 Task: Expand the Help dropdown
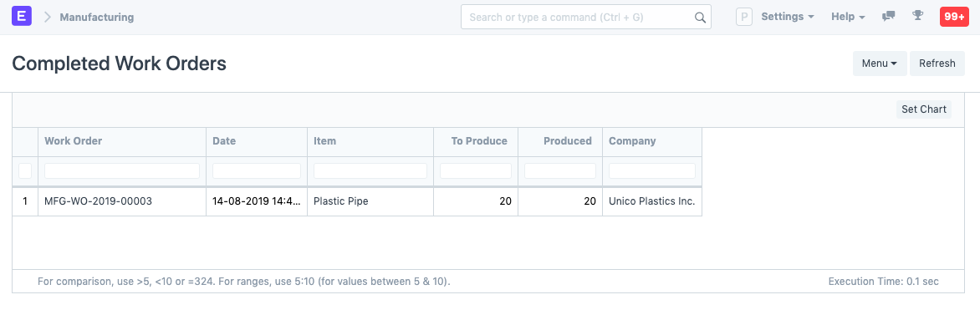(848, 17)
